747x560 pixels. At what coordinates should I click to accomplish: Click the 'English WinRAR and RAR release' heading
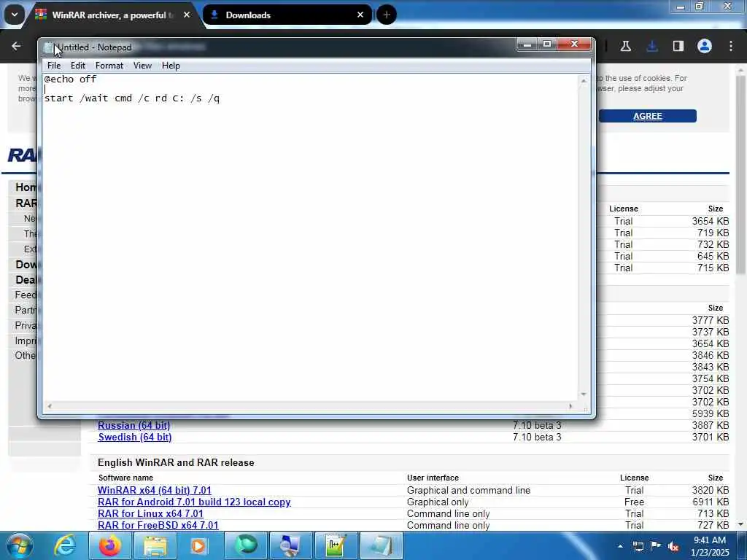pos(176,462)
